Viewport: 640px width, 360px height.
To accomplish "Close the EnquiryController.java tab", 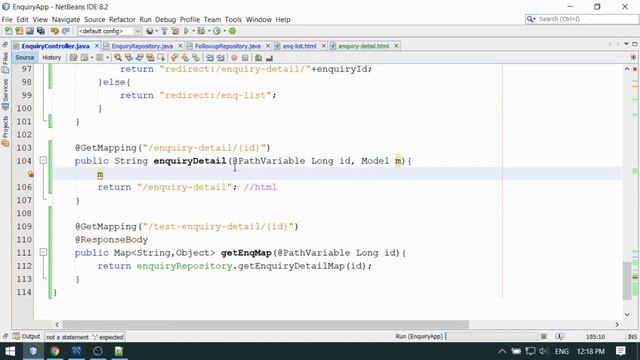I will pos(97,46).
